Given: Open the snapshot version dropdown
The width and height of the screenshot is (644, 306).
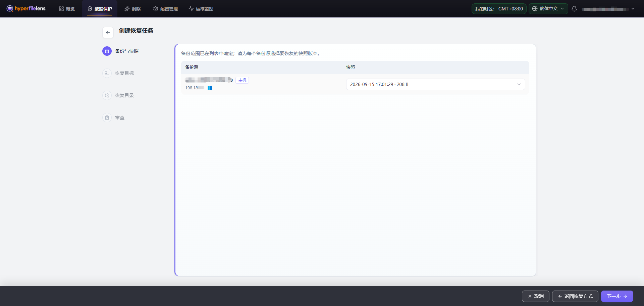Looking at the screenshot, I should click(x=435, y=84).
